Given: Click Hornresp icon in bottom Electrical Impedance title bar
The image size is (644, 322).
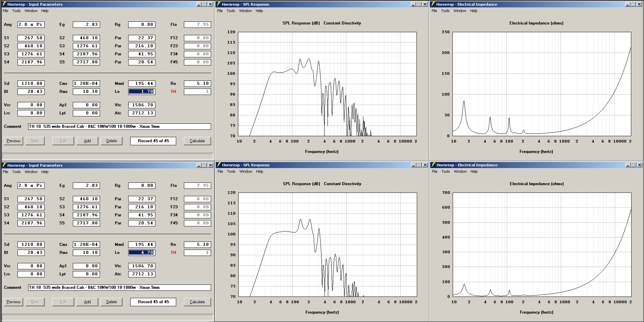Looking at the screenshot, I should (x=433, y=165).
